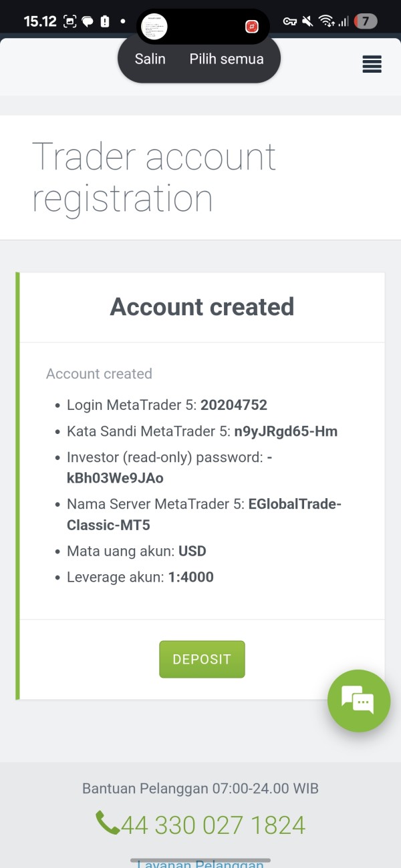Open the hamburger navigation menu

pos(372,64)
